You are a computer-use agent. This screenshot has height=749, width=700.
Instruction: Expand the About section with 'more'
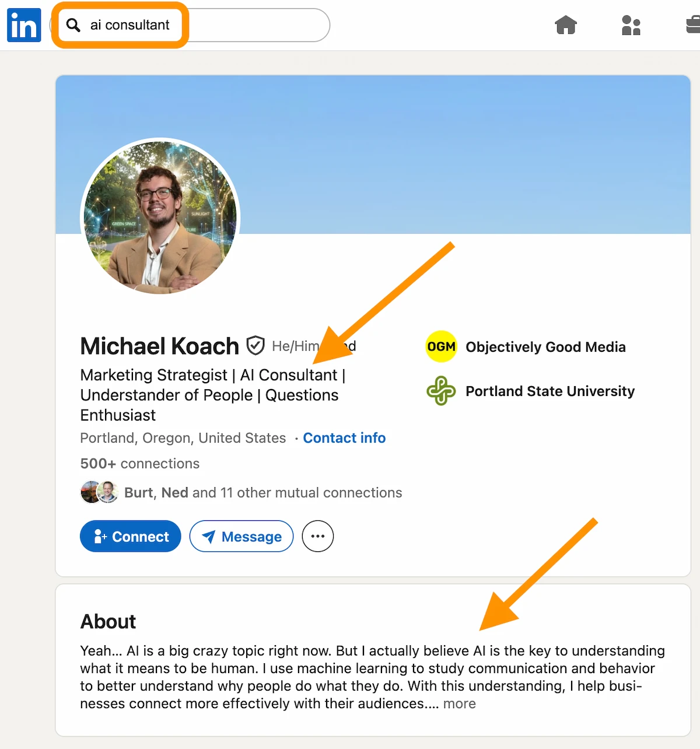(459, 703)
